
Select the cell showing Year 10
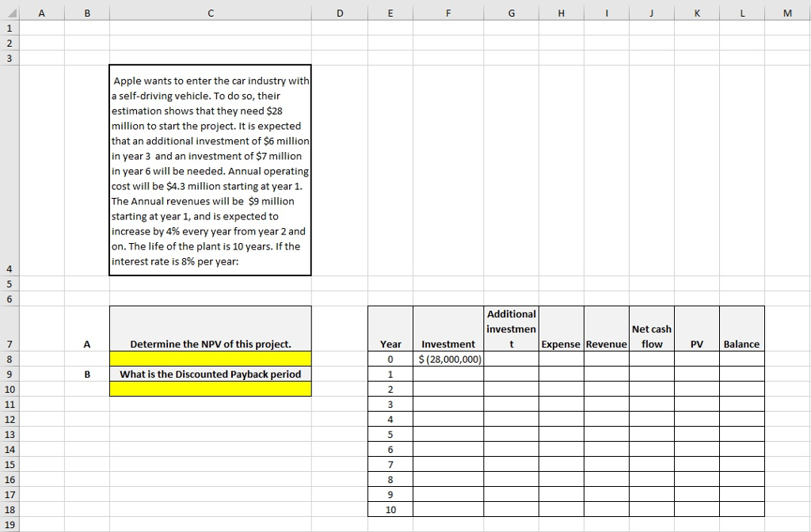pyautogui.click(x=390, y=510)
